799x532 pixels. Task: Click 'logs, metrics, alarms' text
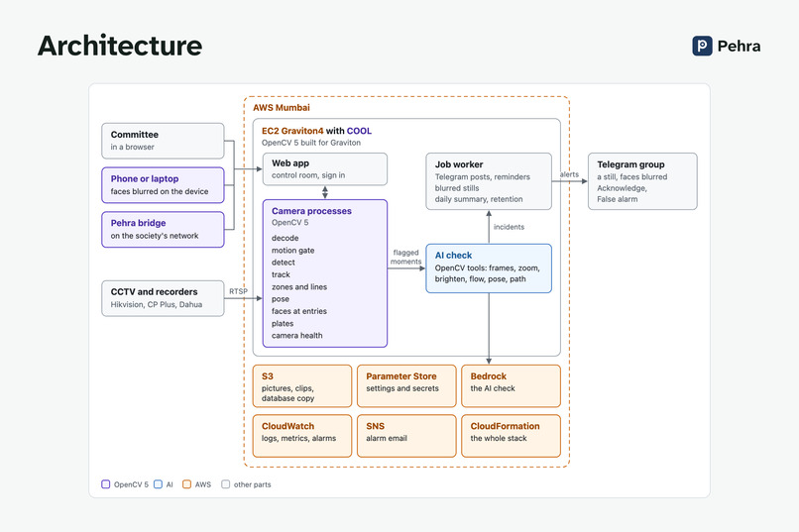(x=298, y=438)
